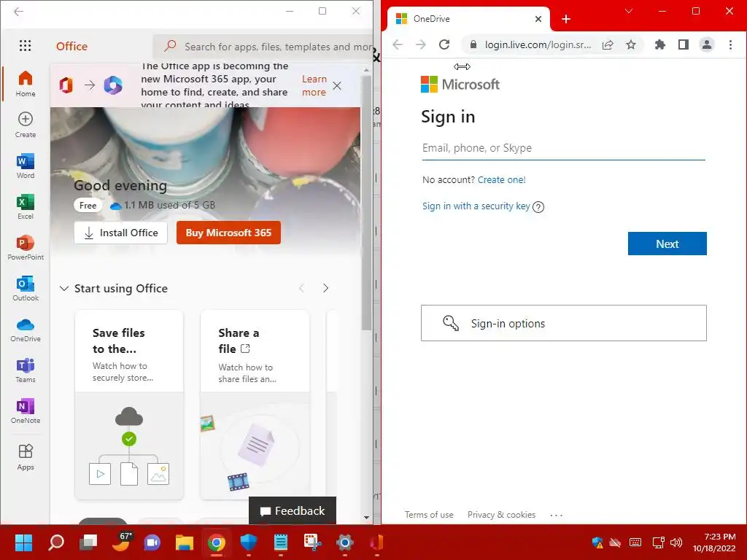
Task: Click the Chrome taskbar icon
Action: tap(216, 542)
